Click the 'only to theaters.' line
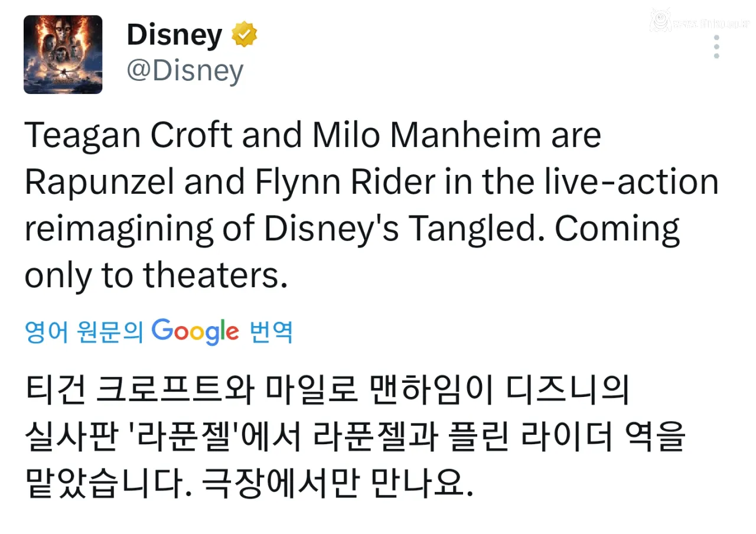Viewport: 756px width, 534px height. [x=156, y=275]
